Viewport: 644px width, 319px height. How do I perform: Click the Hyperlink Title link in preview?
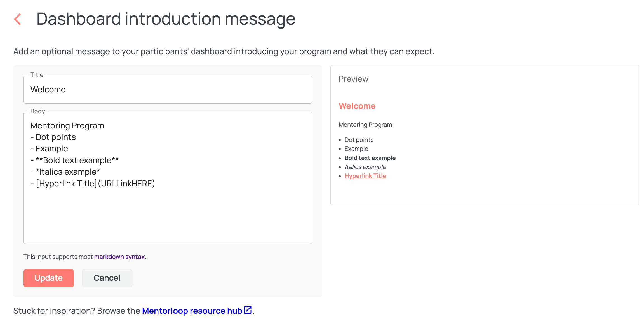[365, 176]
